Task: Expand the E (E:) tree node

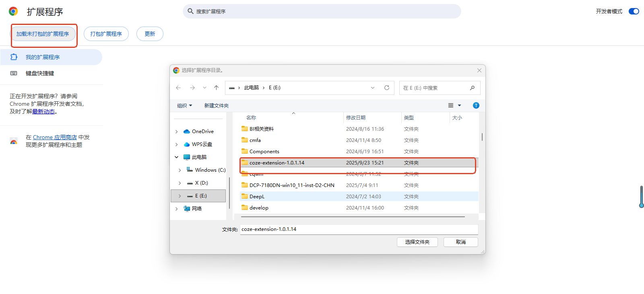Action: [180, 196]
